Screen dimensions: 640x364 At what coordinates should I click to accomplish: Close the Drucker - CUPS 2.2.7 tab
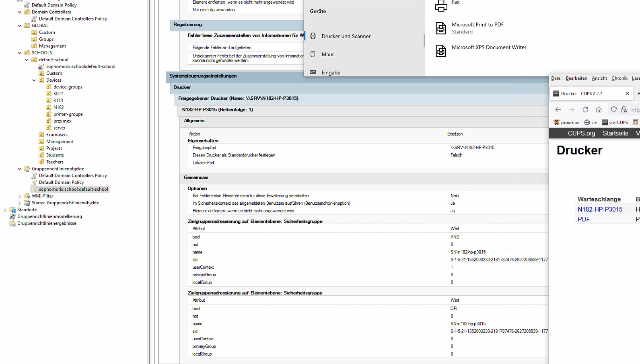[628, 93]
